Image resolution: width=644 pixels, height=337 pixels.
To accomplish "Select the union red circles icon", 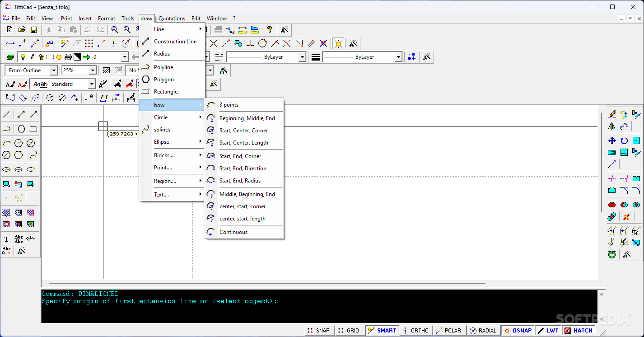I will pyautogui.click(x=612, y=205).
